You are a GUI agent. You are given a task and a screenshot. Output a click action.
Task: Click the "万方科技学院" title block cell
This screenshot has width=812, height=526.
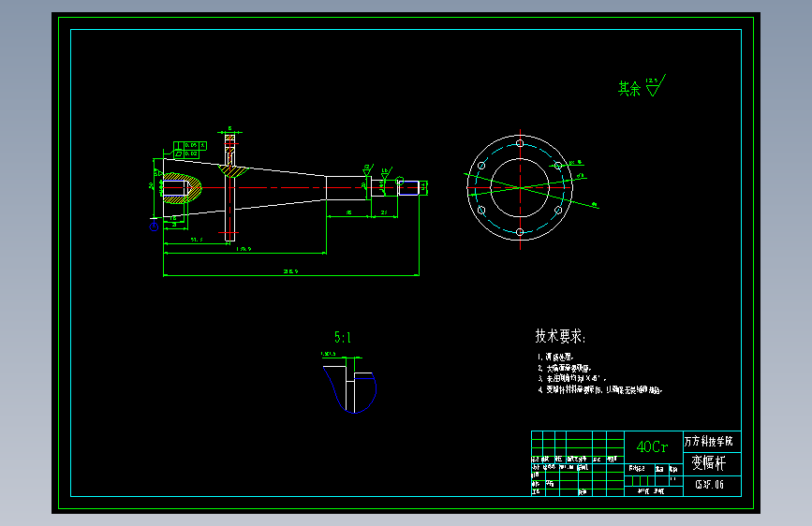click(x=712, y=442)
